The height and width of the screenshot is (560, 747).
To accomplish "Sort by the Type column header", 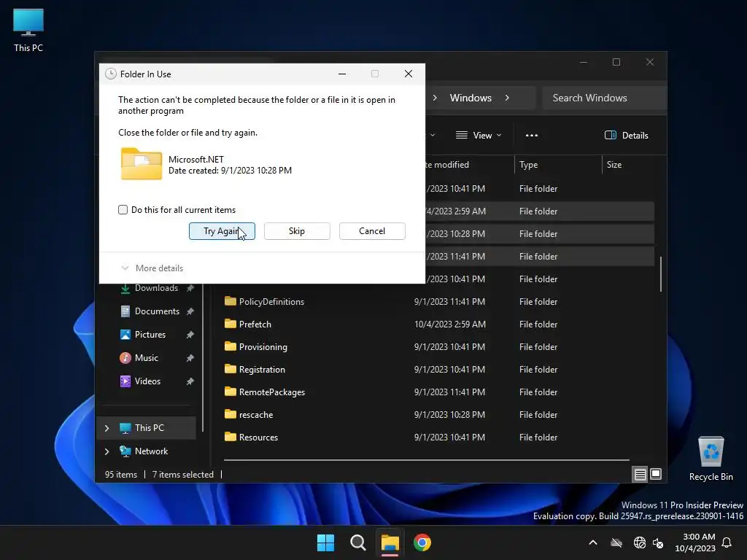I will tap(529, 165).
